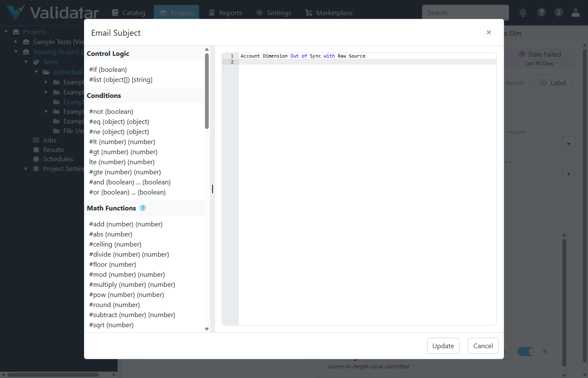
Task: Select the Jobs list icon in the sidebar
Action: tap(37, 140)
